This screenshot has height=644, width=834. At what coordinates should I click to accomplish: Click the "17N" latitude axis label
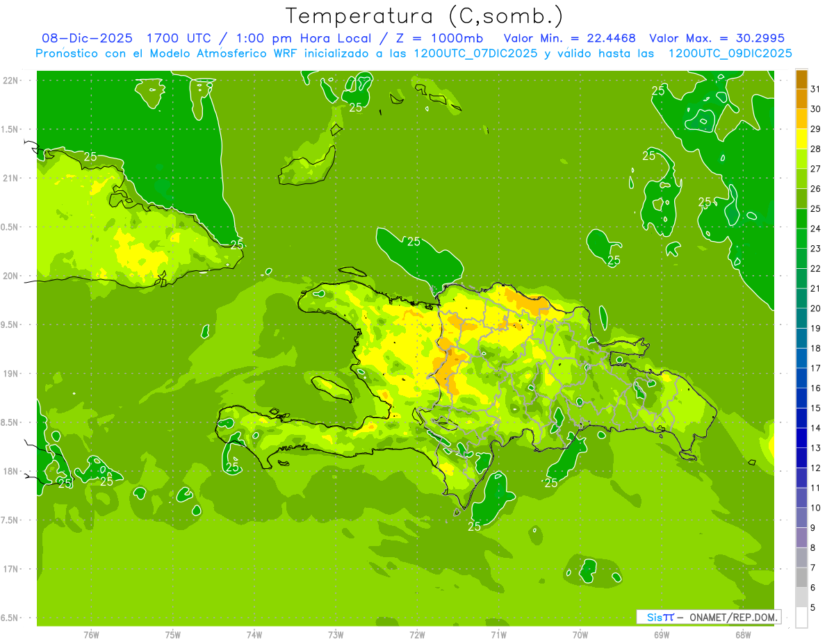(x=10, y=569)
